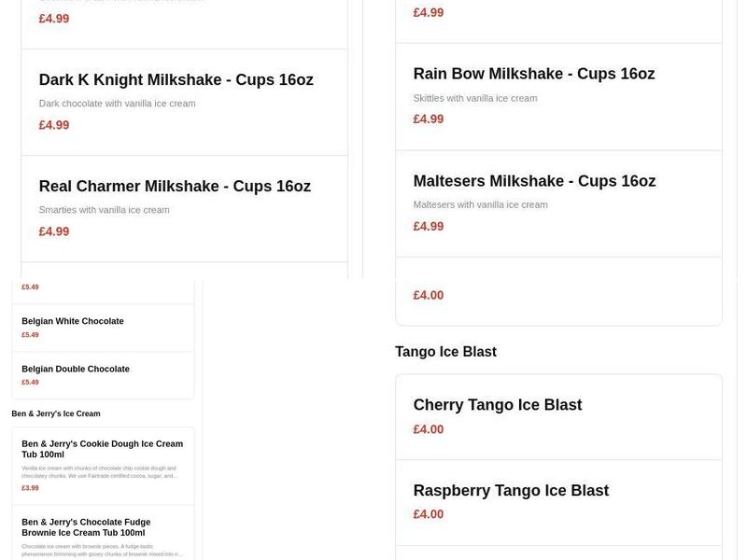
Task: Select the Maltesers Milkshake card
Action: coord(533,180)
